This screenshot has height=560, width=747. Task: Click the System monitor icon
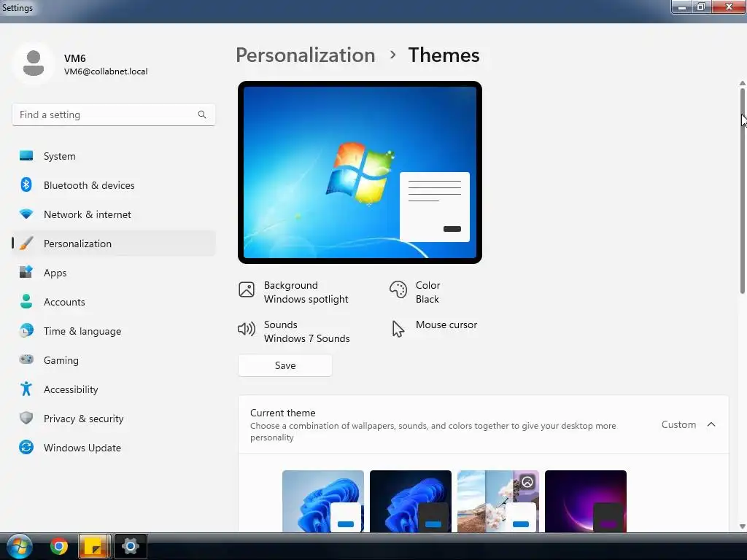click(x=26, y=156)
